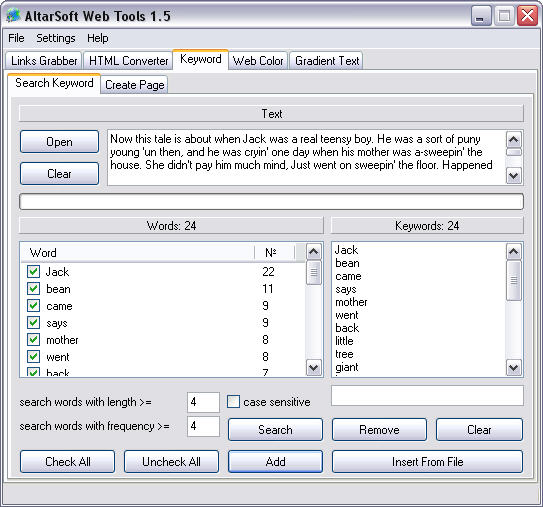Select 'bean' in the keywords list
543x507 pixels.
[x=347, y=263]
